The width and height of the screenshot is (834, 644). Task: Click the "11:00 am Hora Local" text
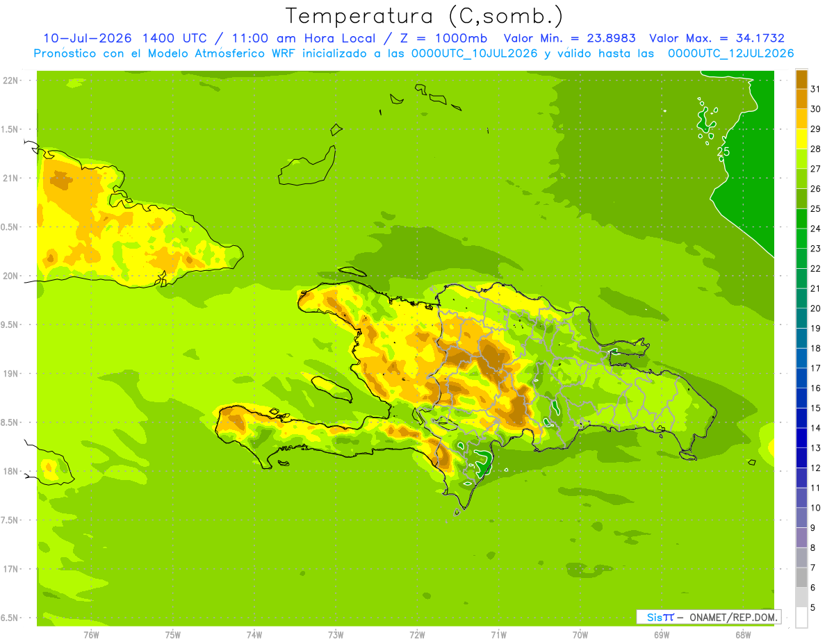(x=302, y=38)
